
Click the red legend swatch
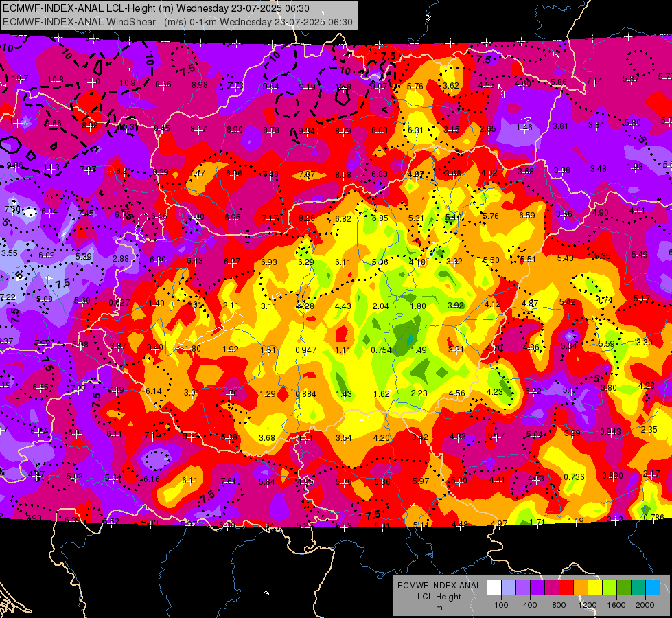tap(566, 587)
